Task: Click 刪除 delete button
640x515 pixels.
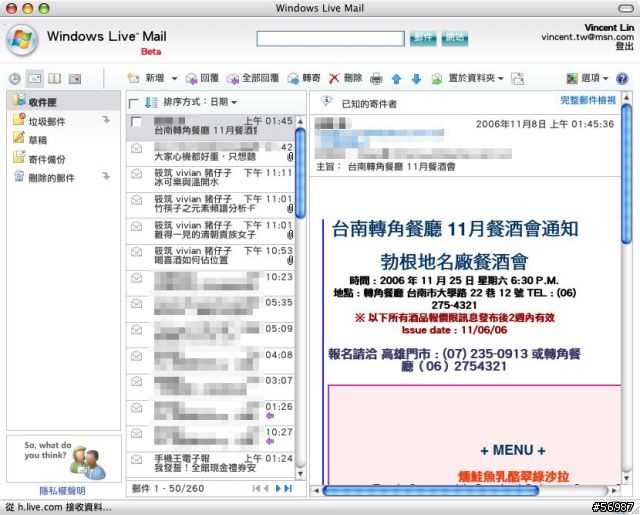Action: coord(346,78)
